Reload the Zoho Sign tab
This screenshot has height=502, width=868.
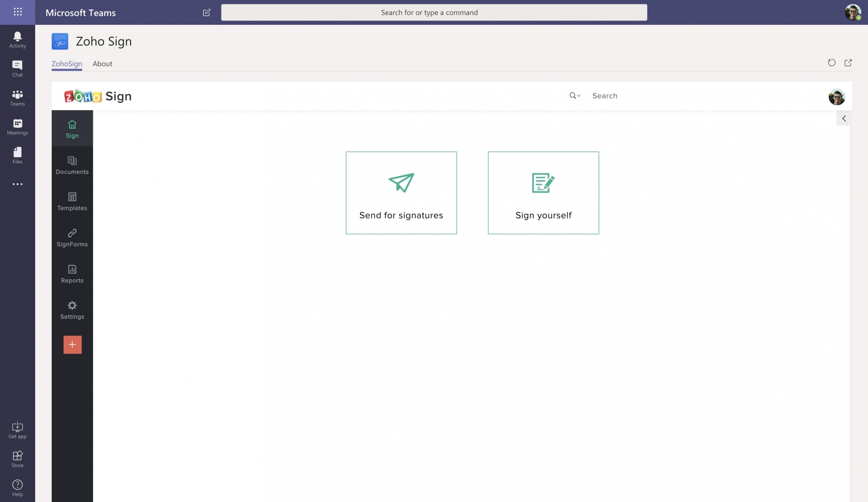point(832,63)
